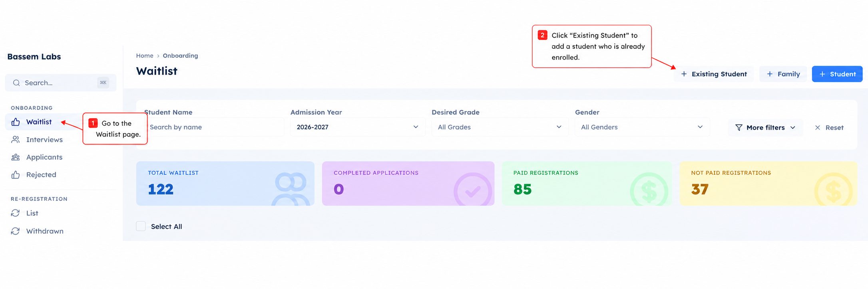This screenshot has height=289, width=868.
Task: Follow the Home breadcrumb link
Action: (x=145, y=55)
